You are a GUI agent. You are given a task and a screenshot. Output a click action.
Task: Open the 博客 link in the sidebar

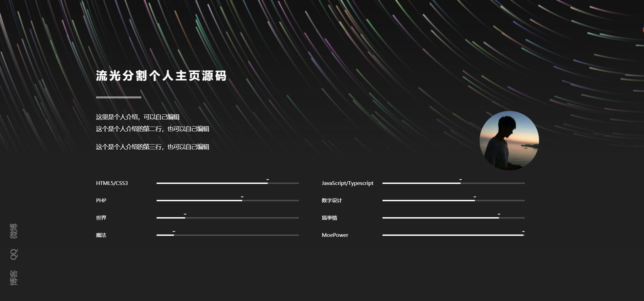(14, 278)
